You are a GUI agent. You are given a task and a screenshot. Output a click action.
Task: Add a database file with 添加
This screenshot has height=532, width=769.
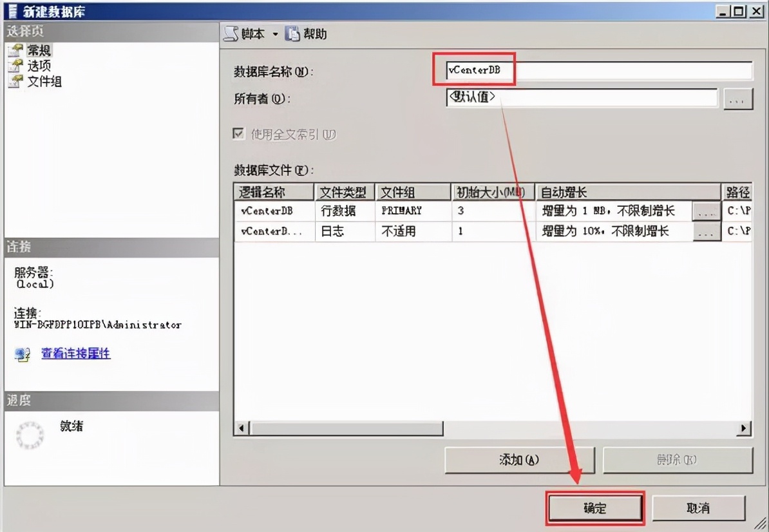[519, 460]
